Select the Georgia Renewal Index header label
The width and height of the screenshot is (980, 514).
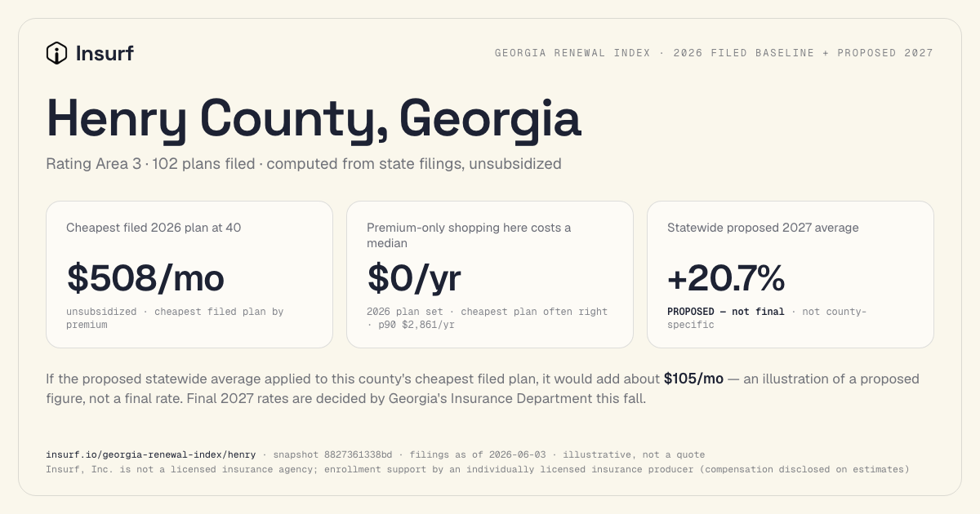pos(714,53)
